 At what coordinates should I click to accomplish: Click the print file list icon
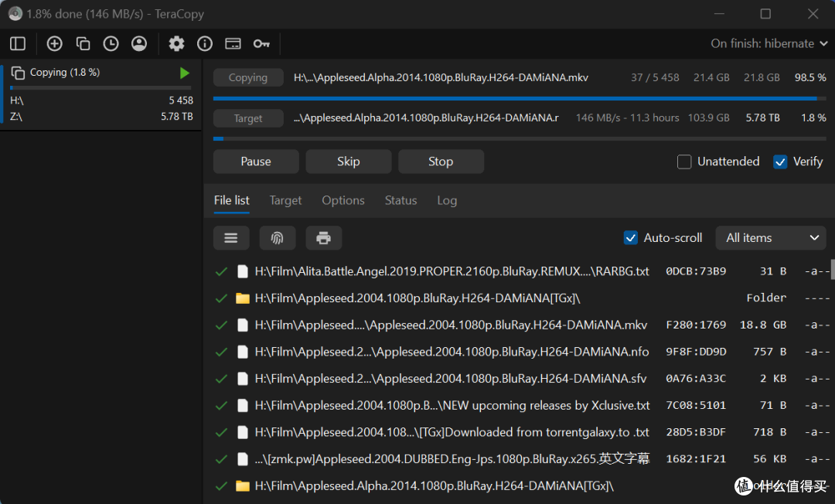point(323,238)
